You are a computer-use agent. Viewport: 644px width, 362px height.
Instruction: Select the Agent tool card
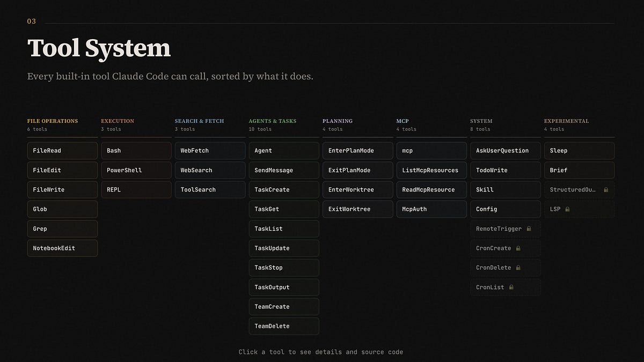tap(284, 151)
